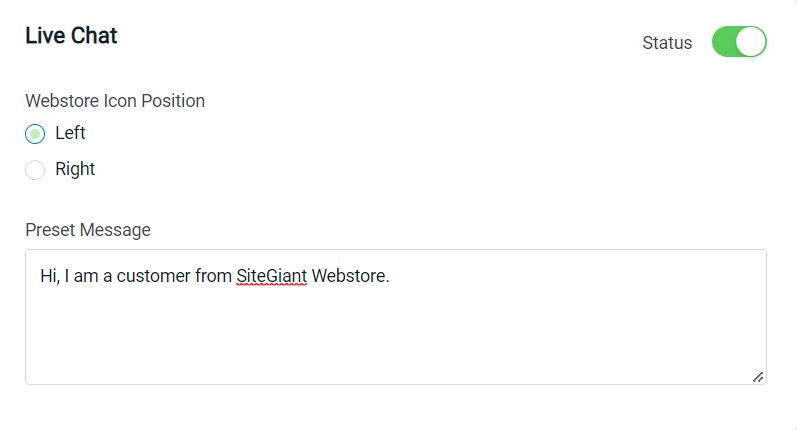Viewport: 797px width, 430px height.
Task: Click the 'Left' option label text
Action: click(x=70, y=133)
